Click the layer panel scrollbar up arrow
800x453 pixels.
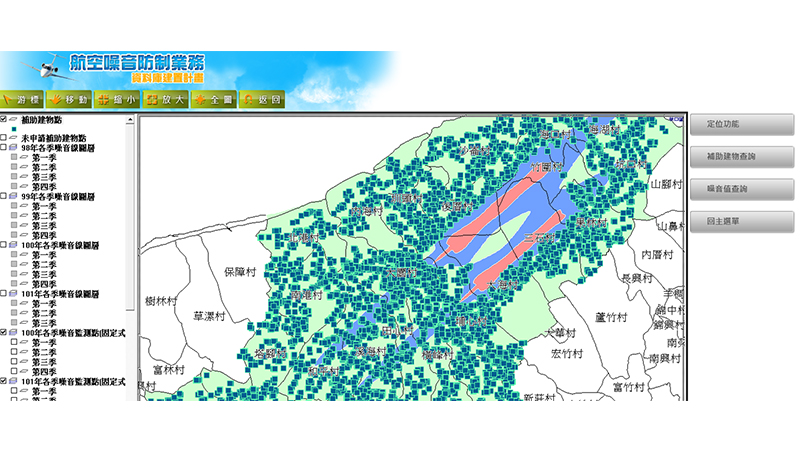131,119
